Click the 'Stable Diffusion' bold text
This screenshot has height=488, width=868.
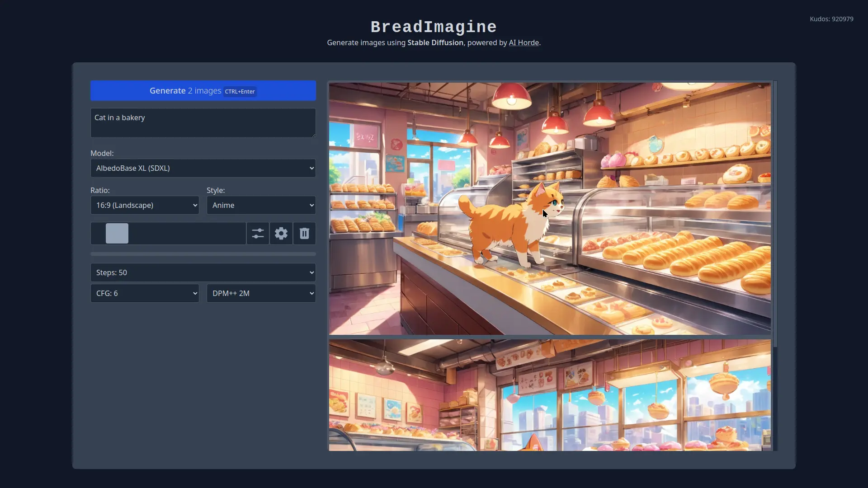pos(435,42)
